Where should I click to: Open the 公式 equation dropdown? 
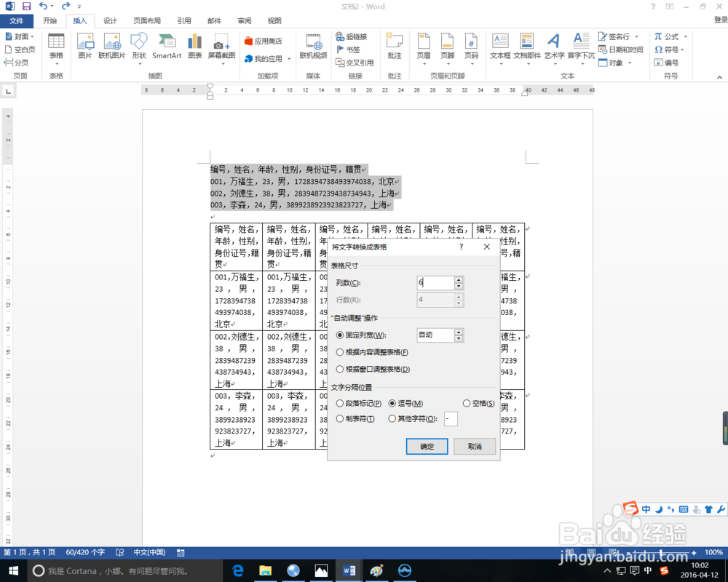685,36
